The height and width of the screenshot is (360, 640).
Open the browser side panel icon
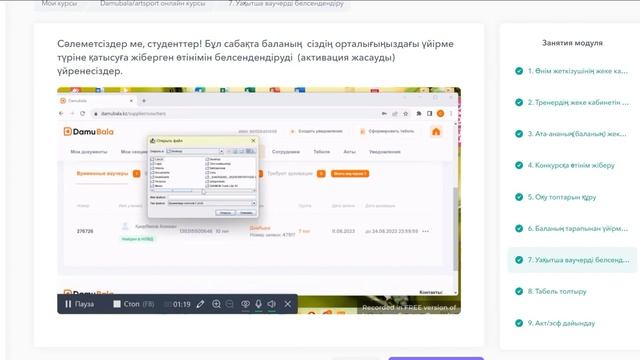[429, 113]
